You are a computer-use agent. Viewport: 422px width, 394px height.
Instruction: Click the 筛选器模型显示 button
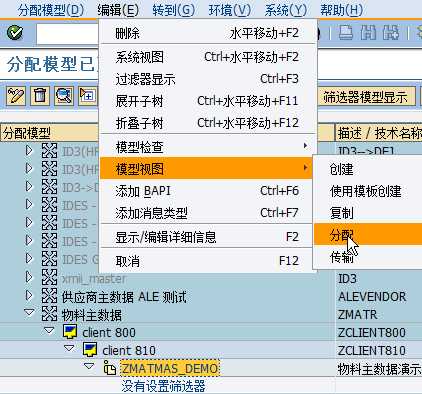[366, 97]
